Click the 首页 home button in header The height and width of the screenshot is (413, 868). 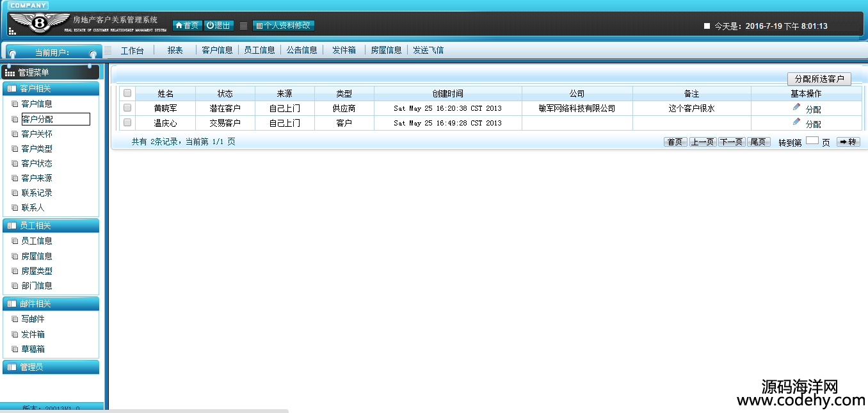click(187, 26)
